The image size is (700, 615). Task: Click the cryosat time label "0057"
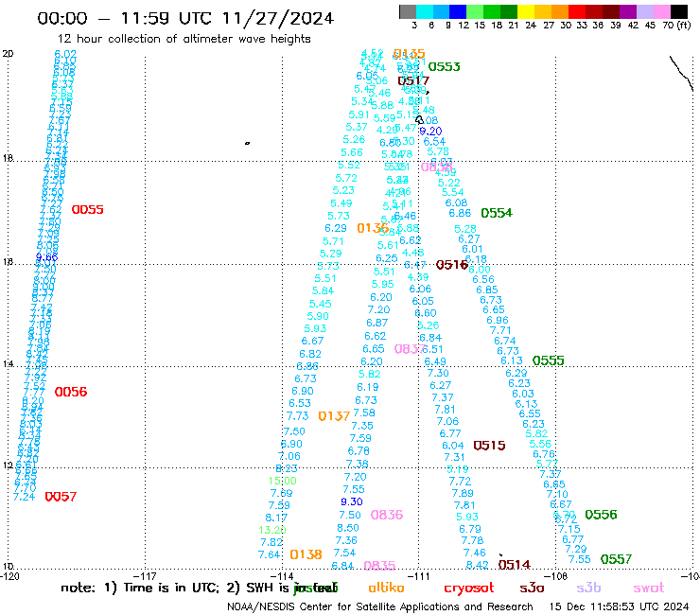(61, 496)
